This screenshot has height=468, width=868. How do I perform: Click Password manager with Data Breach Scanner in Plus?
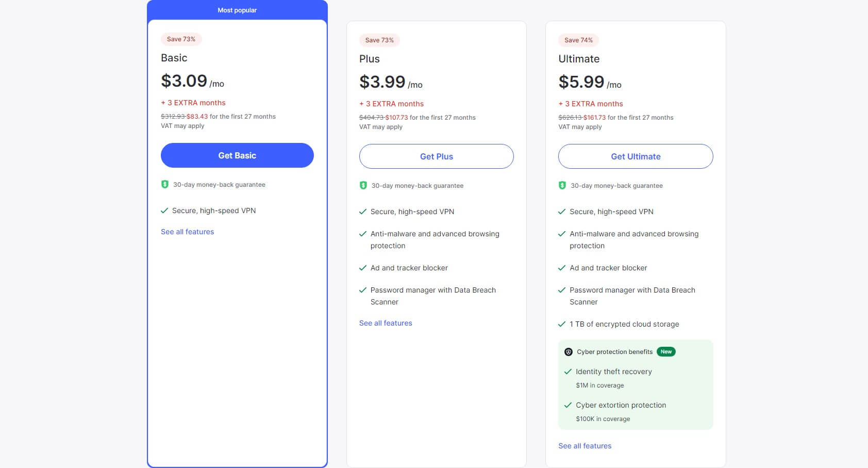tap(433, 296)
